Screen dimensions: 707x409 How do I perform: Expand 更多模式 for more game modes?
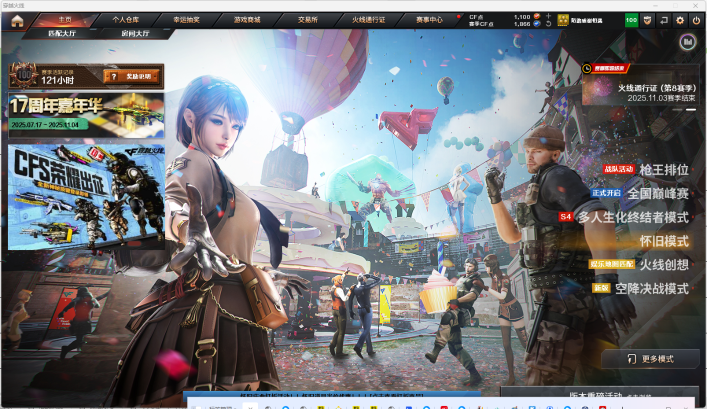pyautogui.click(x=650, y=358)
